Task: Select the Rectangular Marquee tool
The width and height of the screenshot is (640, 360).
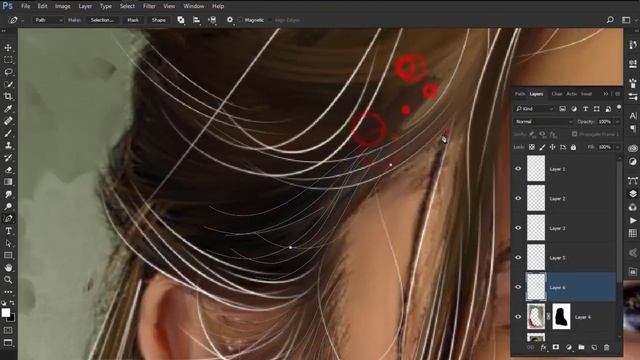Action: coord(8,60)
